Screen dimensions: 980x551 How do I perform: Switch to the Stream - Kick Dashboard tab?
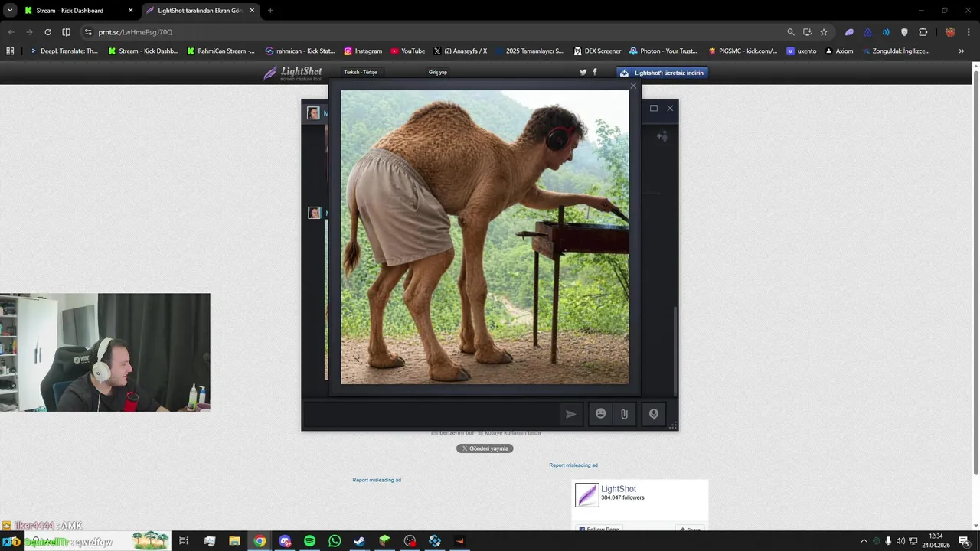pos(78,11)
